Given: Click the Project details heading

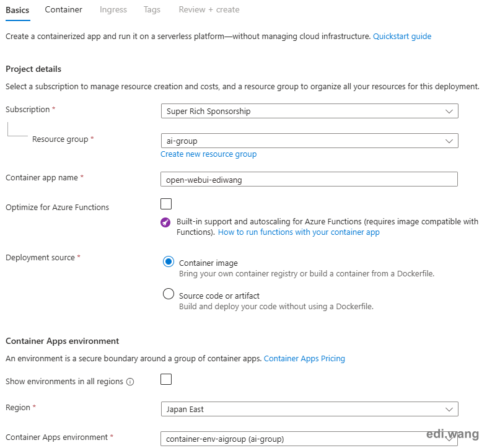Looking at the screenshot, I should coord(33,69).
